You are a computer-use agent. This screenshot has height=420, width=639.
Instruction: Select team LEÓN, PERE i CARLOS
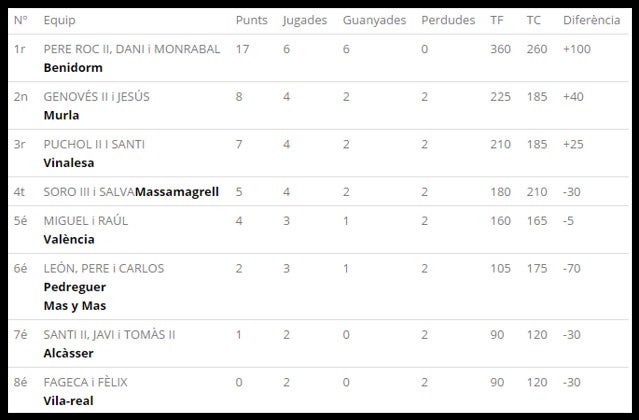[x=104, y=268]
